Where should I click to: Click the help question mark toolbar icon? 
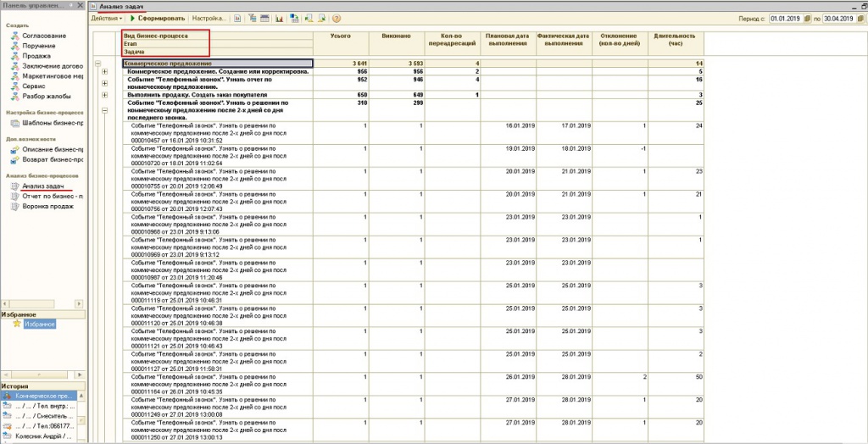click(x=336, y=19)
